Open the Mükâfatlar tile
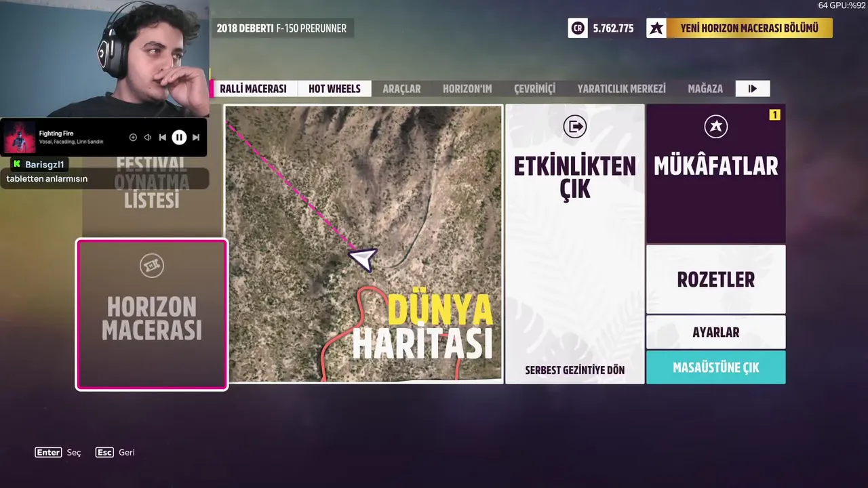Viewport: 868px width, 488px height. point(715,174)
